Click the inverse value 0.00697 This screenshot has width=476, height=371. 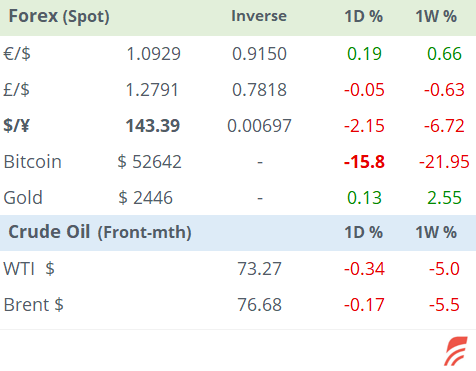[259, 126]
